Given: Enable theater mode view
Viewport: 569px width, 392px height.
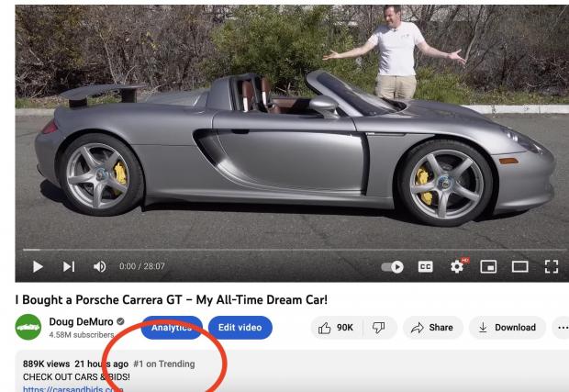Looking at the screenshot, I should (520, 267).
